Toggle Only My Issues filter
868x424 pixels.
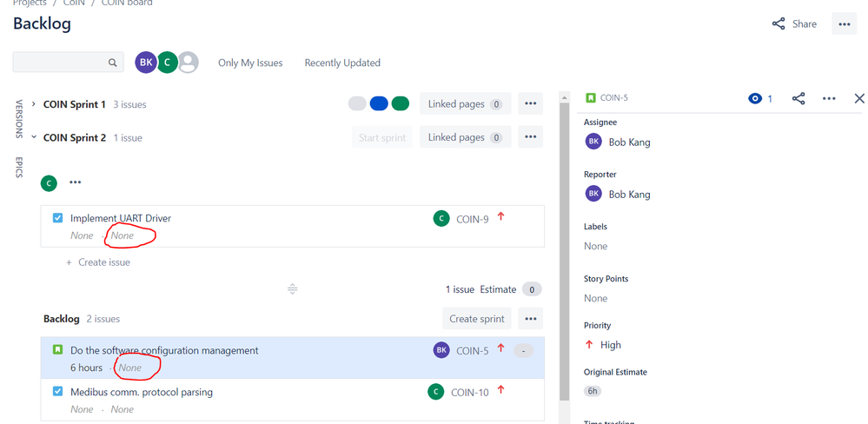250,63
